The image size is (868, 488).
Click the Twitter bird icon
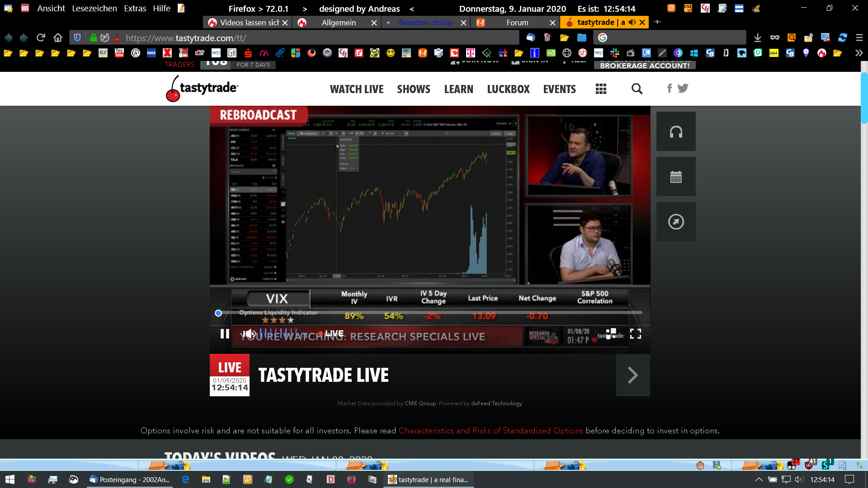coord(683,88)
